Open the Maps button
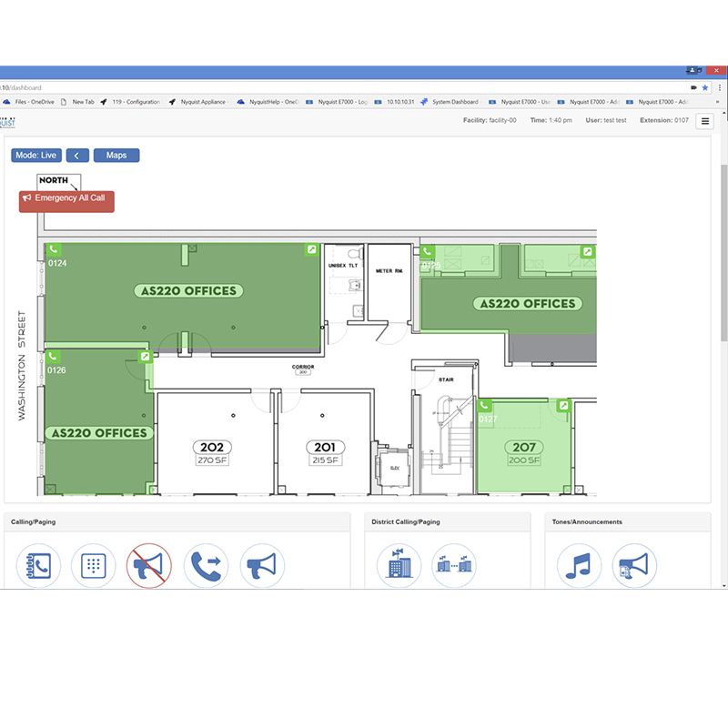 (116, 155)
